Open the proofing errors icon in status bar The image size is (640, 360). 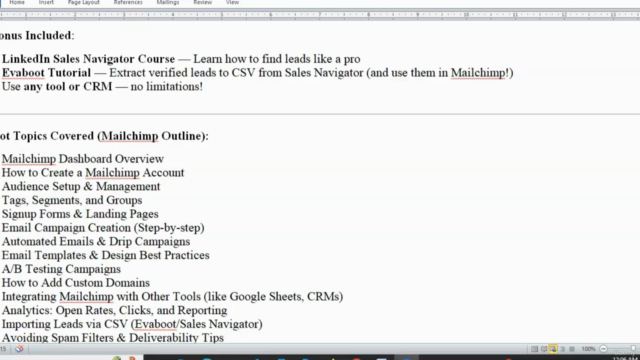(19, 349)
